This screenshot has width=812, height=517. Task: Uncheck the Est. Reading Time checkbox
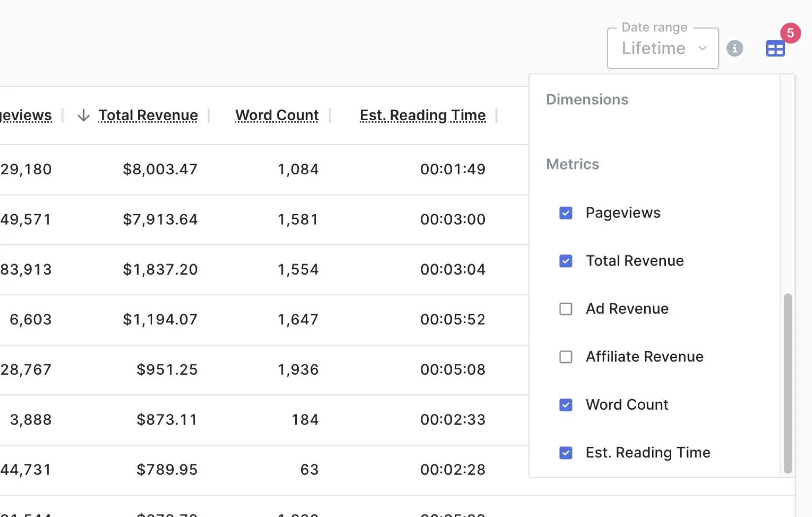[566, 452]
